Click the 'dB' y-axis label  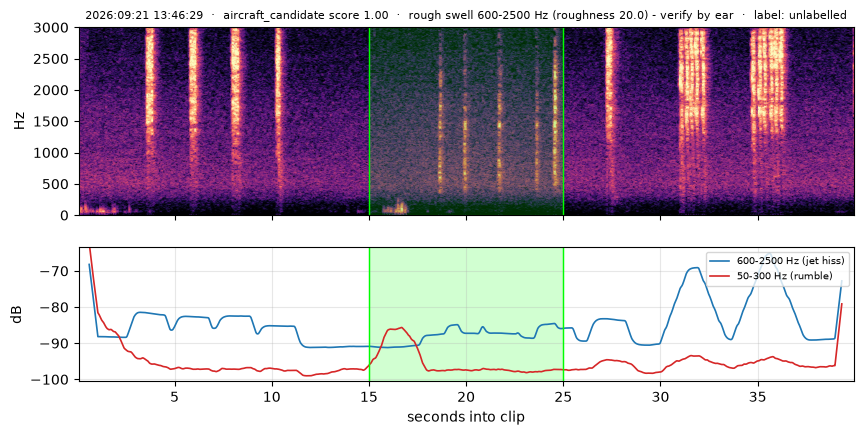[x=17, y=314]
